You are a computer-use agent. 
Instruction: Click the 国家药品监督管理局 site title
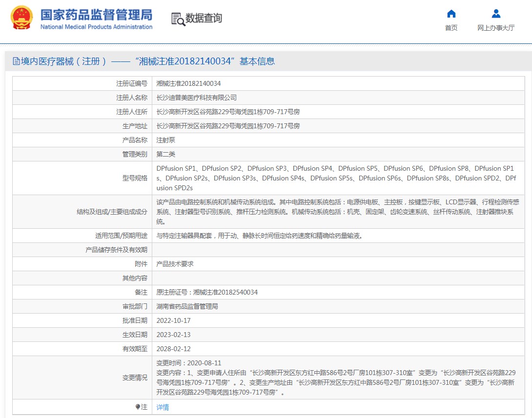click(x=96, y=14)
